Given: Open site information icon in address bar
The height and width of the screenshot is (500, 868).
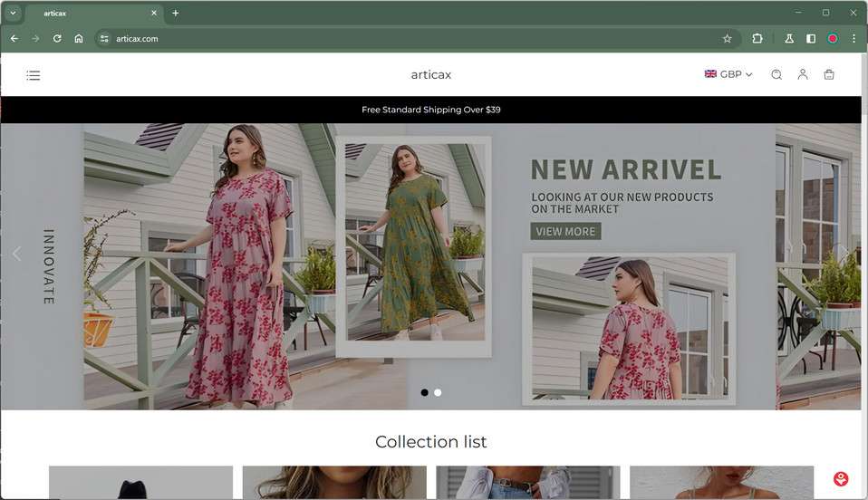Looking at the screenshot, I should pos(104,39).
